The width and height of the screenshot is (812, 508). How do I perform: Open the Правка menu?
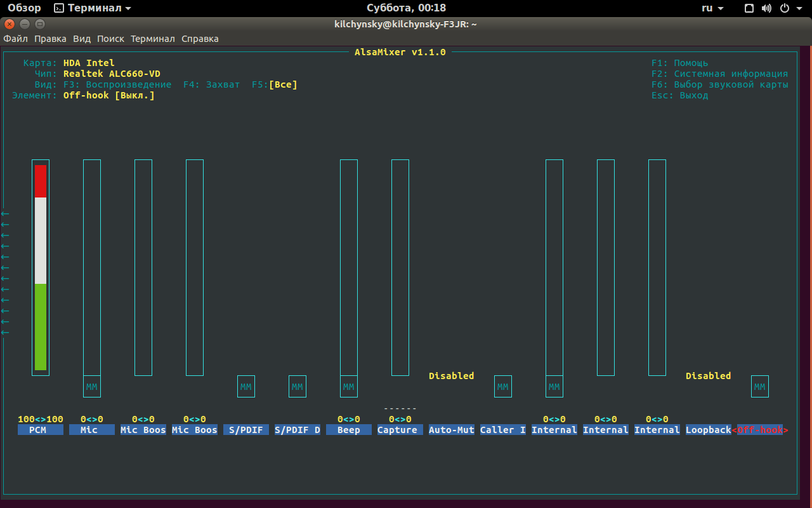pyautogui.click(x=50, y=39)
